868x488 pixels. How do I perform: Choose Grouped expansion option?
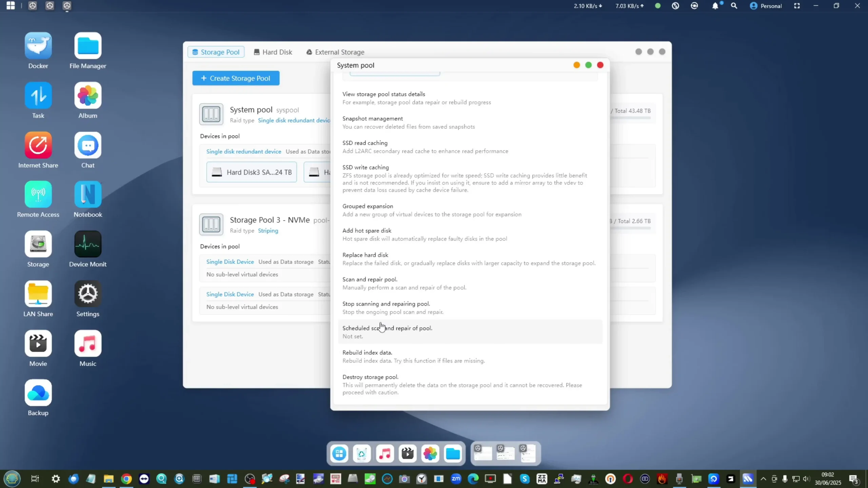coord(470,210)
